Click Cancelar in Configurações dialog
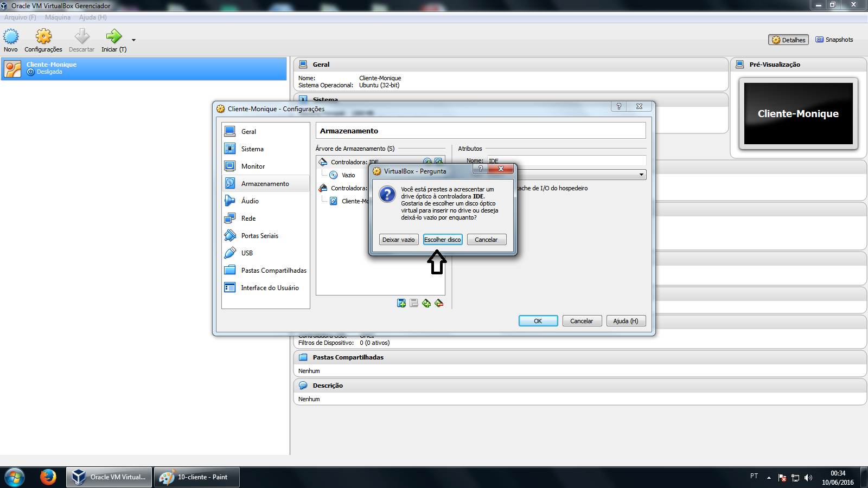The image size is (868, 488). click(x=582, y=321)
